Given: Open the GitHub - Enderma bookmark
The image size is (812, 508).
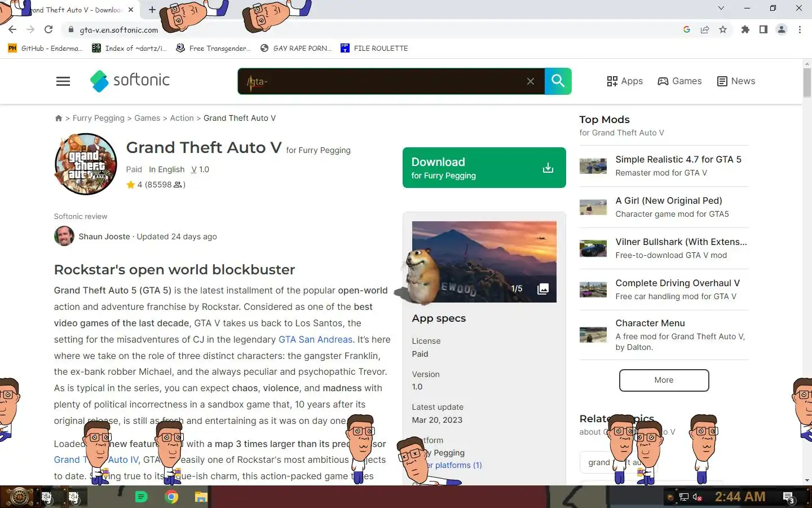Looking at the screenshot, I should [45, 49].
